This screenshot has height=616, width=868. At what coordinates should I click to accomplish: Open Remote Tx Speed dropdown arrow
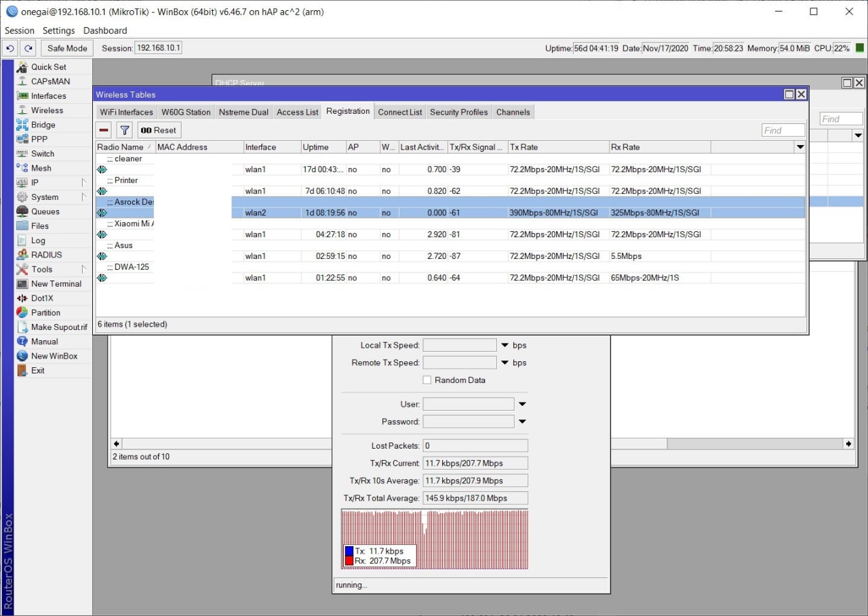pyautogui.click(x=505, y=363)
